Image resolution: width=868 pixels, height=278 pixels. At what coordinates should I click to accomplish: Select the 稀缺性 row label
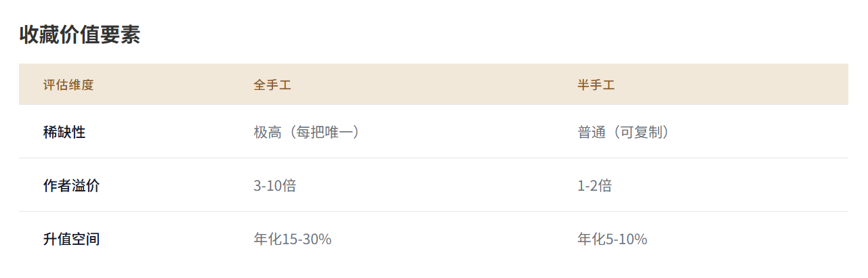[x=64, y=132]
